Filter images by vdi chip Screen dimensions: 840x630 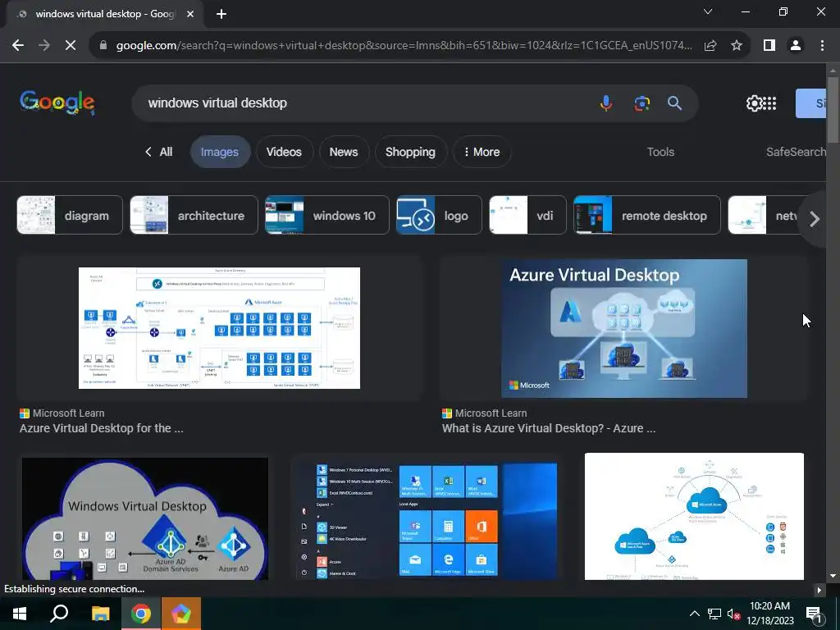pyautogui.click(x=527, y=216)
